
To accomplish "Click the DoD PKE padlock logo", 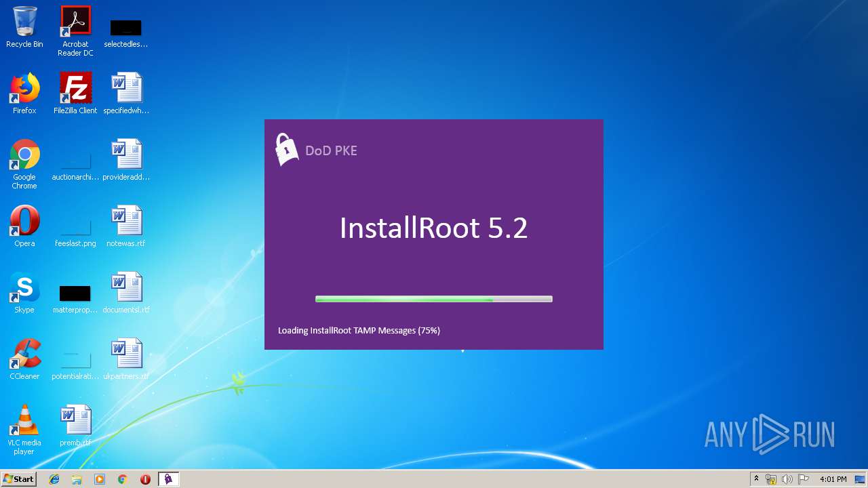I will point(286,149).
